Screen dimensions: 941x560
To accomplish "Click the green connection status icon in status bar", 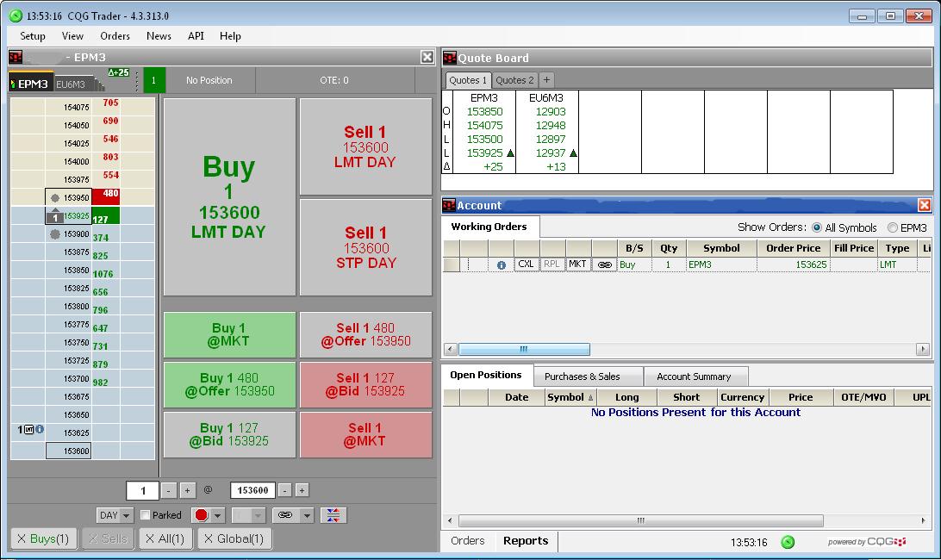I will (787, 542).
